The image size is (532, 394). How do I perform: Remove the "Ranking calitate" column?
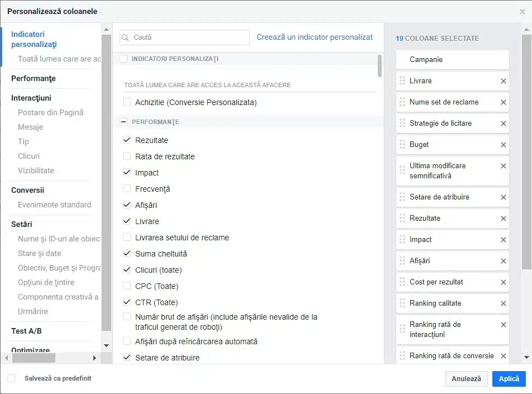tap(502, 303)
